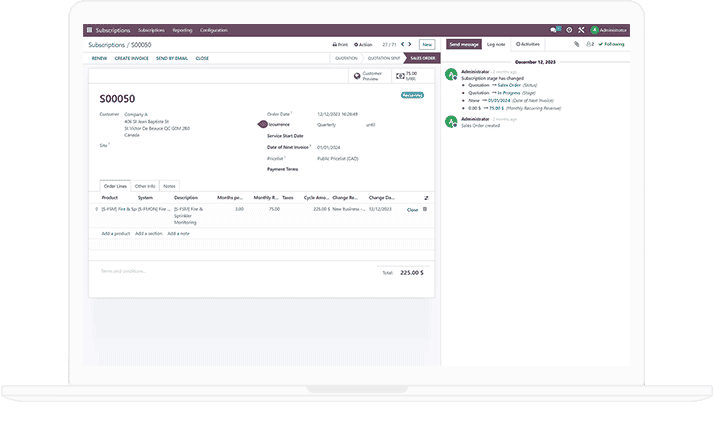
Task: Click the paperclip attachments icon
Action: (x=576, y=44)
